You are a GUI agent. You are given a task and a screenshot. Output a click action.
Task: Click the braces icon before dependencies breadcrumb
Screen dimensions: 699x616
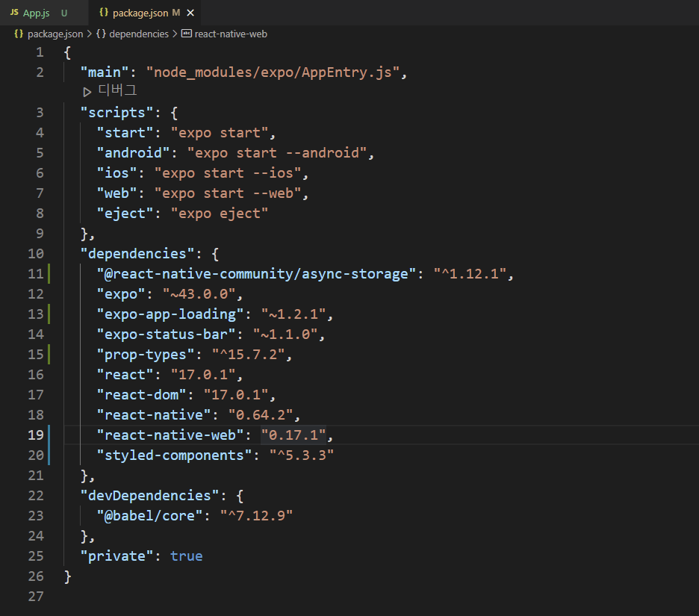tap(102, 34)
